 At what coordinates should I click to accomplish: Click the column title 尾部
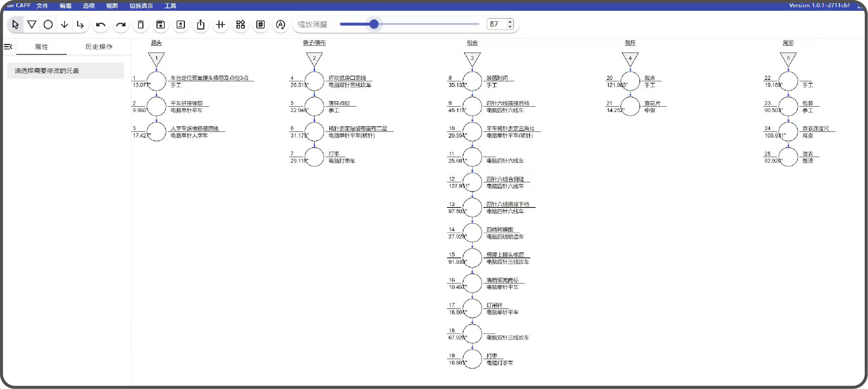788,43
